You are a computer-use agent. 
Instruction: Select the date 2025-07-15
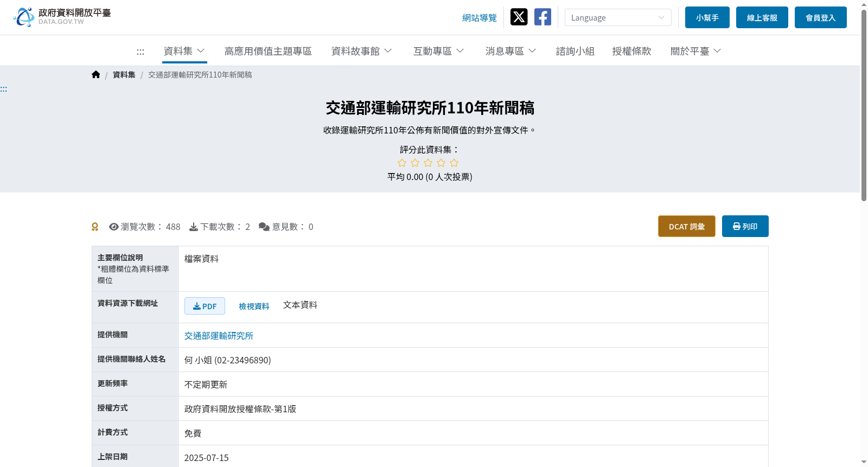(206, 458)
